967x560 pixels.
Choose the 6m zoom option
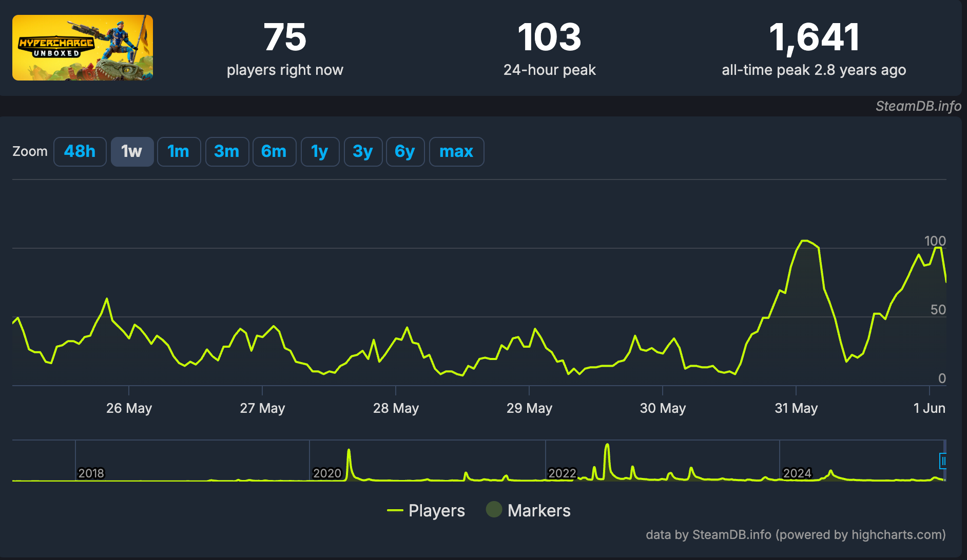274,152
